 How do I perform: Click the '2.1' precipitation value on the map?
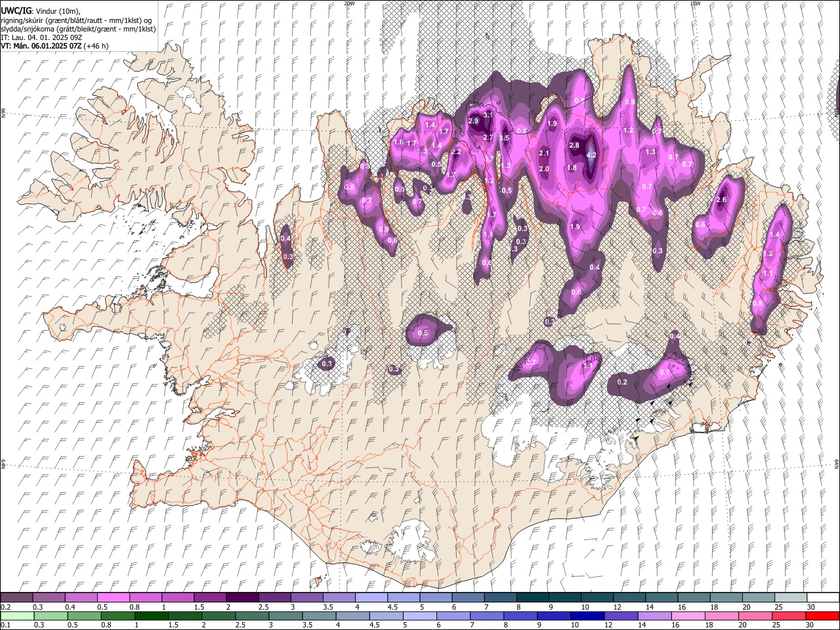point(543,154)
